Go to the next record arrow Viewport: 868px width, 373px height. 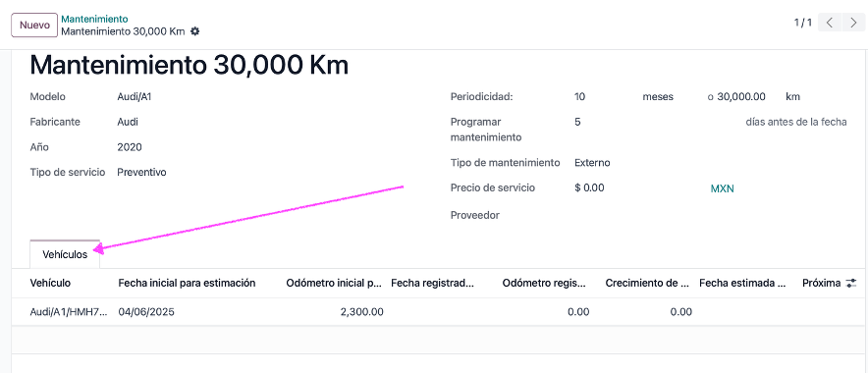(852, 23)
